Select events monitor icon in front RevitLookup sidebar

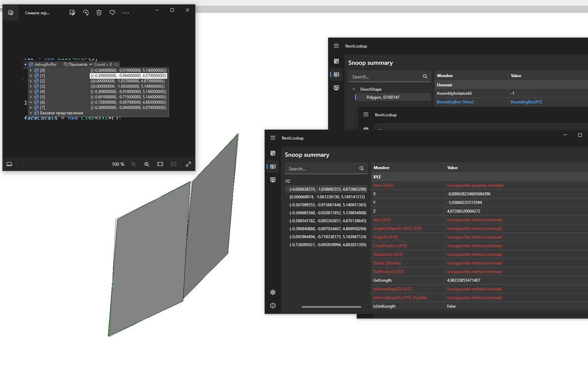point(273,180)
